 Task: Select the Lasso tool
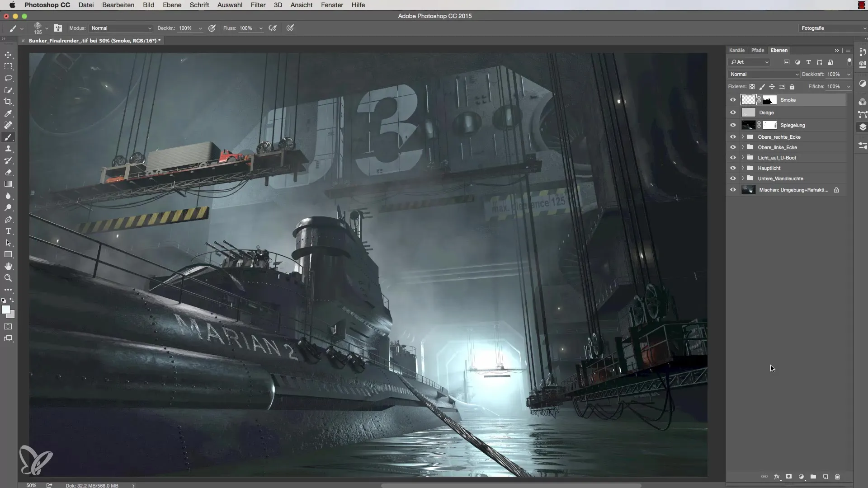[8, 78]
